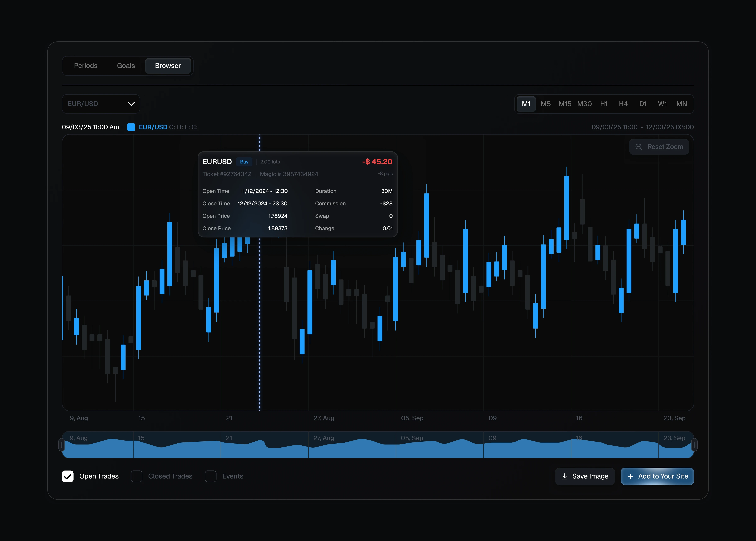Click the right handle of the range navigator
The image size is (756, 541).
coord(694,445)
